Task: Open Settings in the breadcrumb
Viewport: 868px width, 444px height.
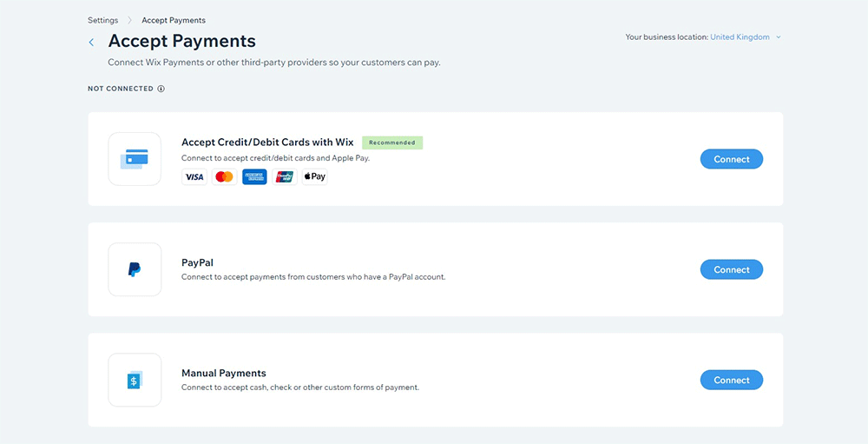Action: (x=103, y=20)
